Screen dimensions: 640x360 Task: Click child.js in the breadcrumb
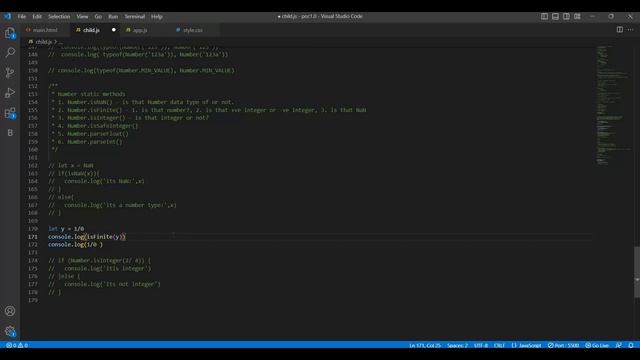(x=44, y=42)
